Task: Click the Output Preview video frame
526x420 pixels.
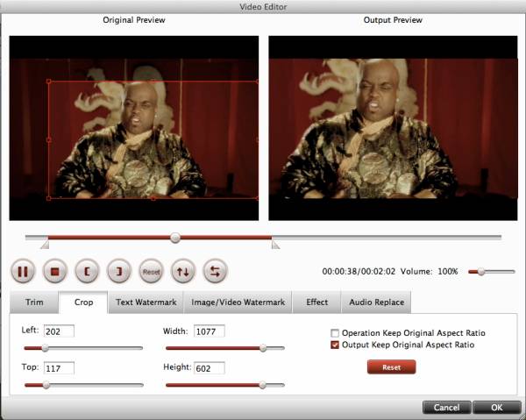Action: (x=393, y=128)
